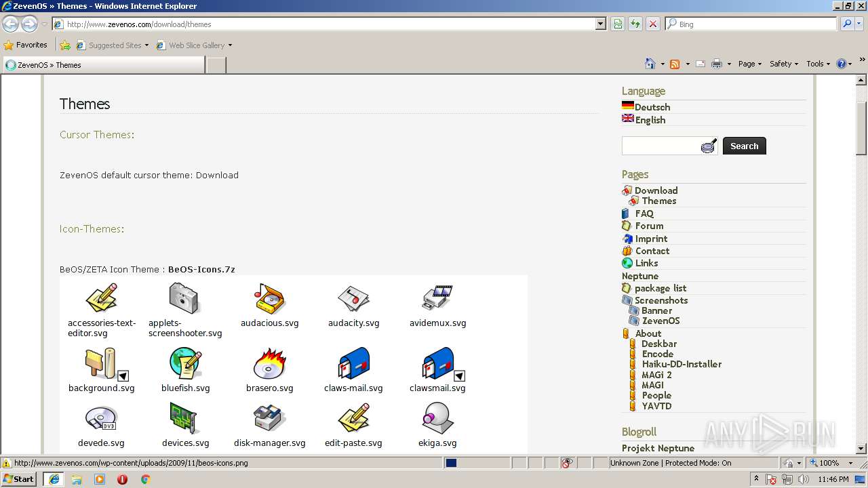Click the compatibility view icon in address bar

[618, 24]
